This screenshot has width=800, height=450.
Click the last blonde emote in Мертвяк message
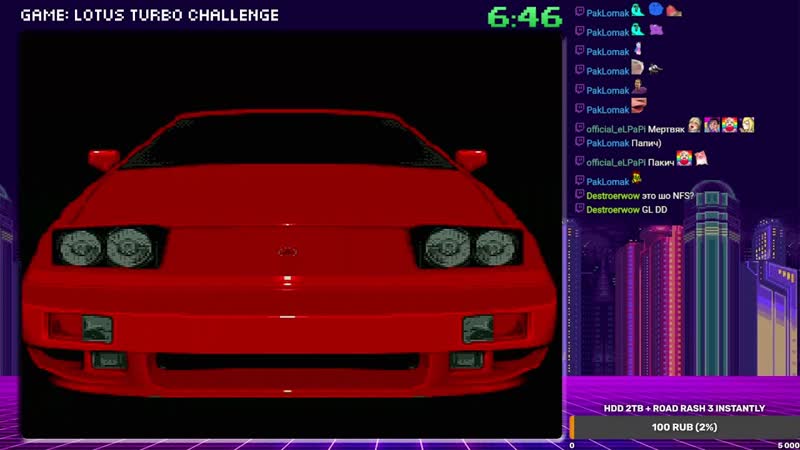[x=747, y=125]
